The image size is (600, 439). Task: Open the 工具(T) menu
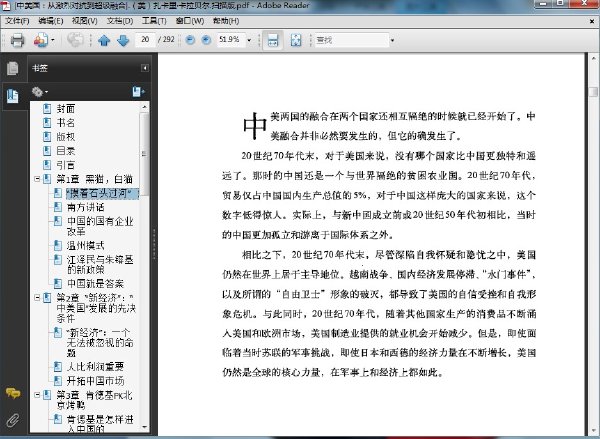[x=154, y=21]
